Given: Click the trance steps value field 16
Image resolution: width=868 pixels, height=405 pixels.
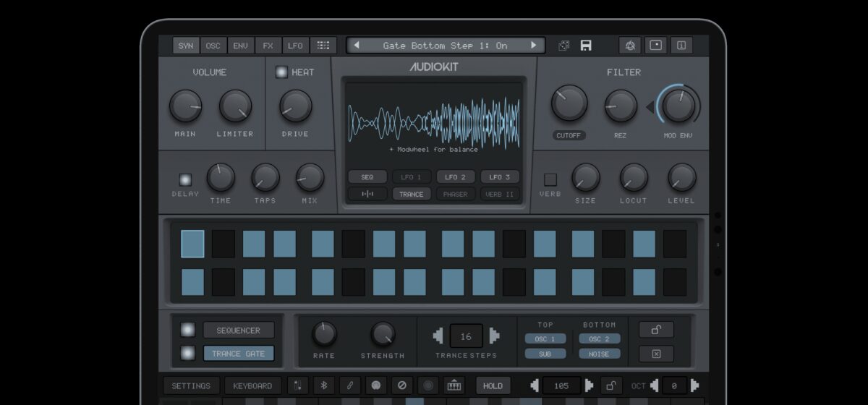Looking at the screenshot, I should click(466, 336).
